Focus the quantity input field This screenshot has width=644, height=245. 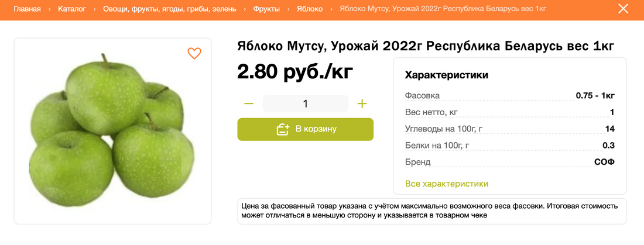point(305,104)
